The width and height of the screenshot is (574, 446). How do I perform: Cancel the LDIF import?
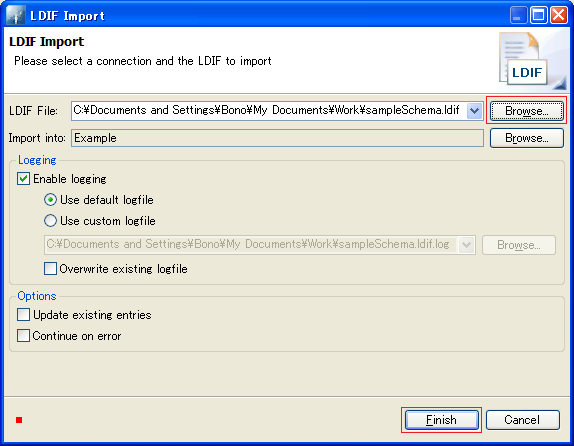522,420
